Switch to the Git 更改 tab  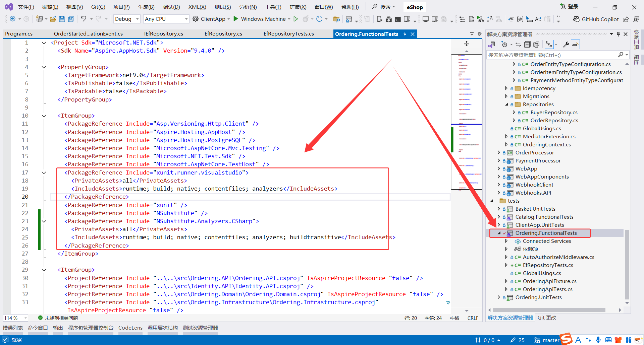547,318
